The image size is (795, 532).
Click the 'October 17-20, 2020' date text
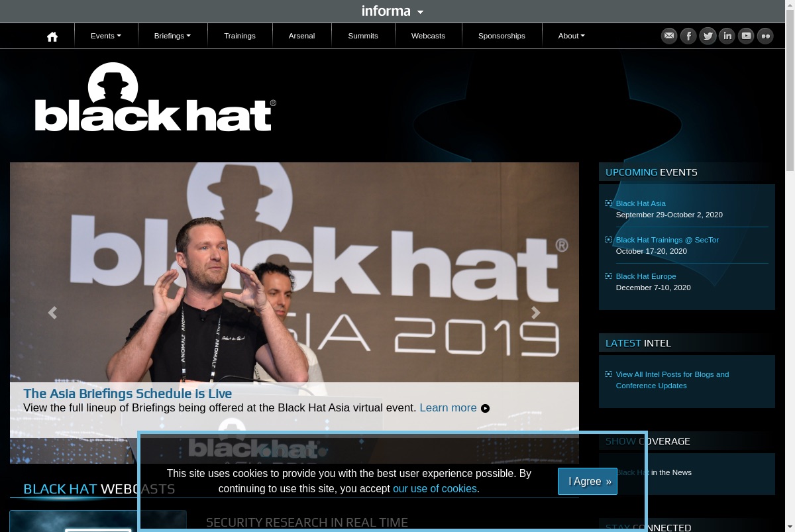(x=651, y=251)
